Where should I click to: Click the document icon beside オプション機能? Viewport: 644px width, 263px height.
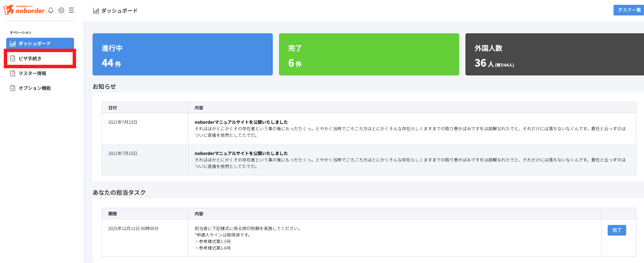[13, 88]
